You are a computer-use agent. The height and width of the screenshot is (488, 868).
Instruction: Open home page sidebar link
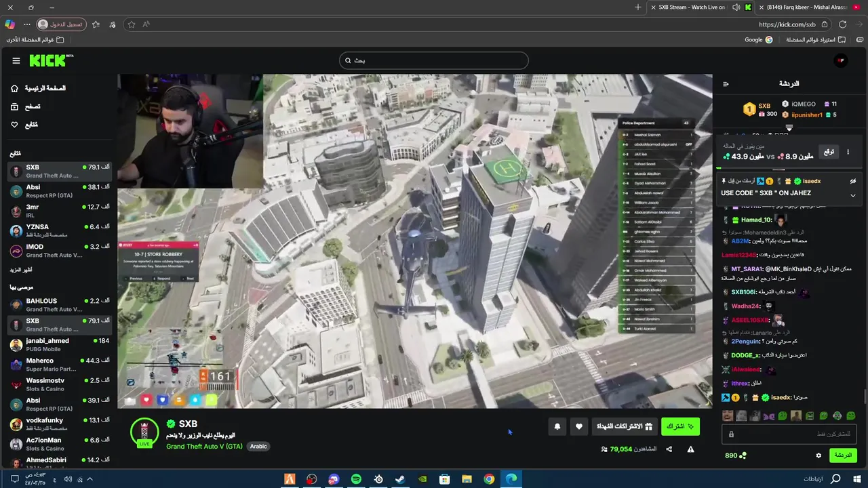39,88
